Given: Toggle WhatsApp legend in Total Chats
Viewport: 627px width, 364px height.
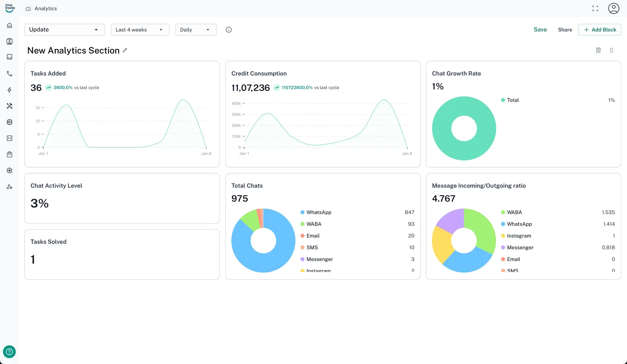Looking at the screenshot, I should [319, 212].
